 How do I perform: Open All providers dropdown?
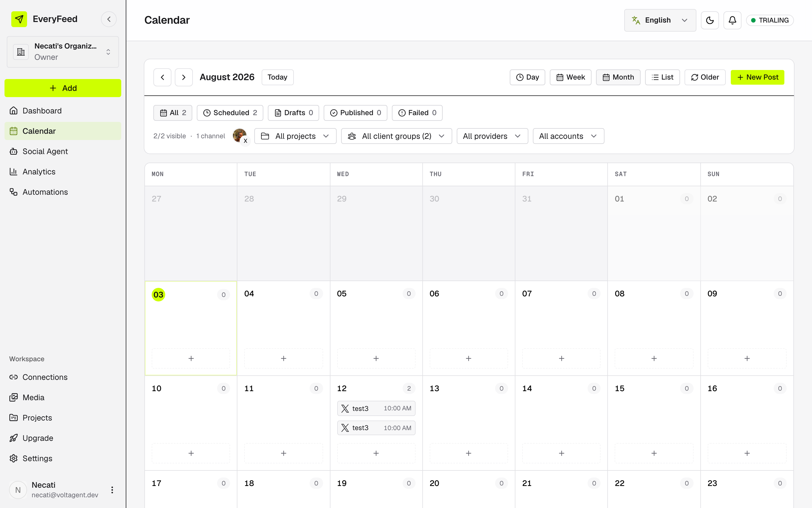pyautogui.click(x=492, y=136)
